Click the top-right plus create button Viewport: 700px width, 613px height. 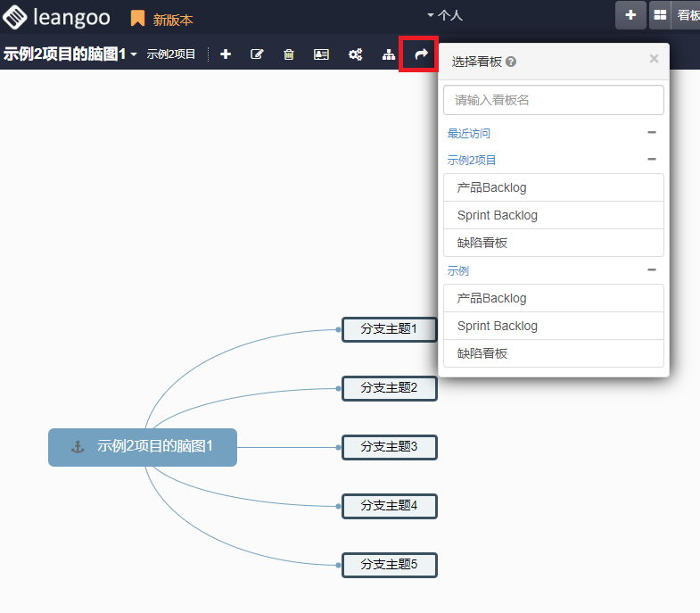click(x=630, y=15)
